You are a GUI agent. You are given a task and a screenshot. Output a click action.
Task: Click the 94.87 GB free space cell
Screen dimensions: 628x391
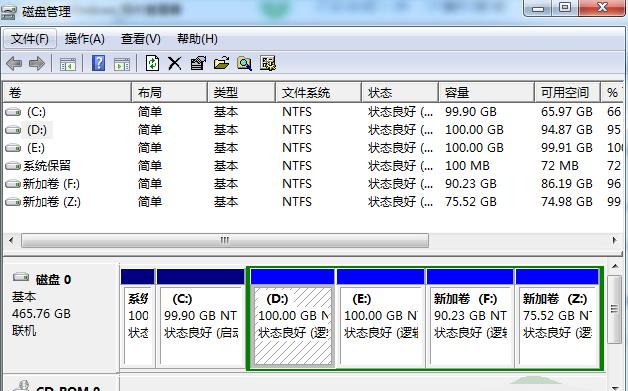coord(567,130)
